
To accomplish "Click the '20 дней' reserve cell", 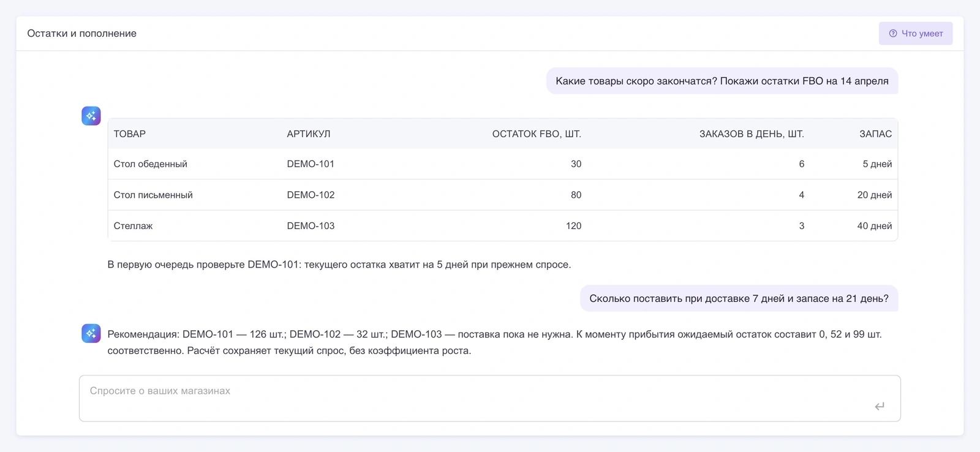I will click(x=875, y=195).
